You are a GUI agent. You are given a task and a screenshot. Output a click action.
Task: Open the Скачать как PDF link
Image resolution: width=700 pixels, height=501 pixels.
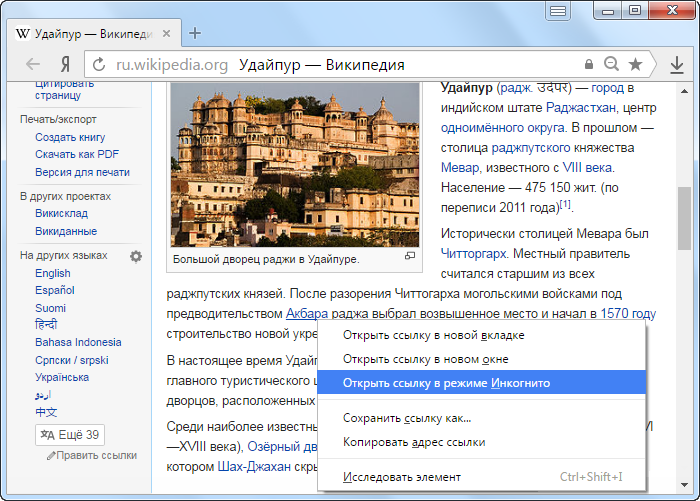(77, 154)
